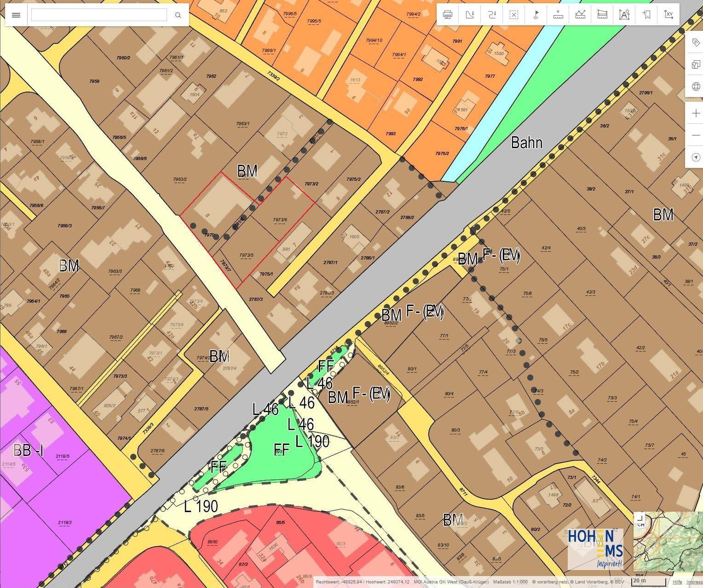Select parcel 7963/2 label

click(180, 179)
